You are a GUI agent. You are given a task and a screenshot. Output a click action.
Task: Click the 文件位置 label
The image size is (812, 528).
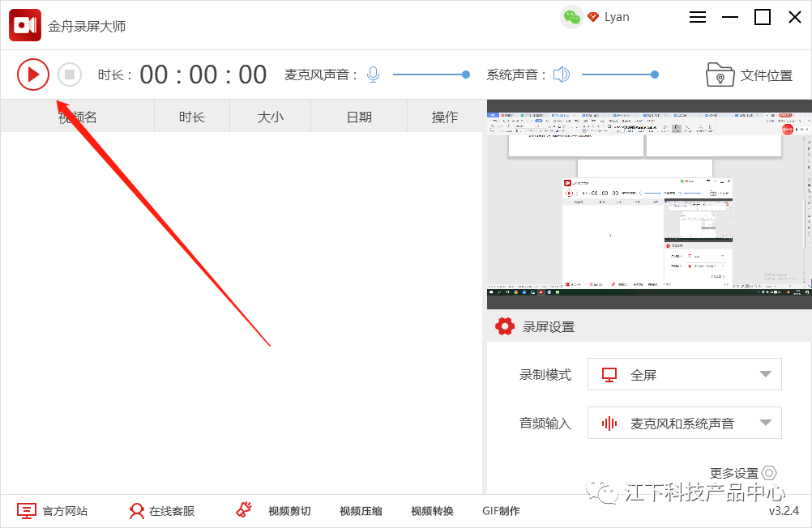(767, 75)
